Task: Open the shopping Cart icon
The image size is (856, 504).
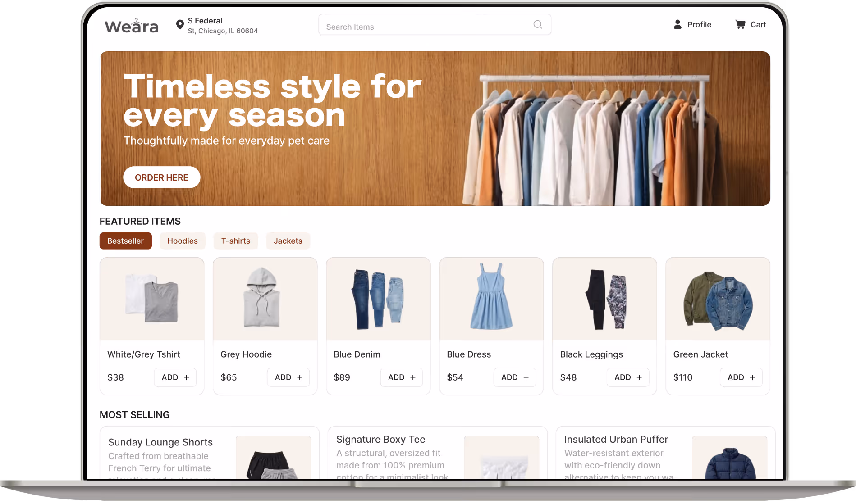Action: 740,24
